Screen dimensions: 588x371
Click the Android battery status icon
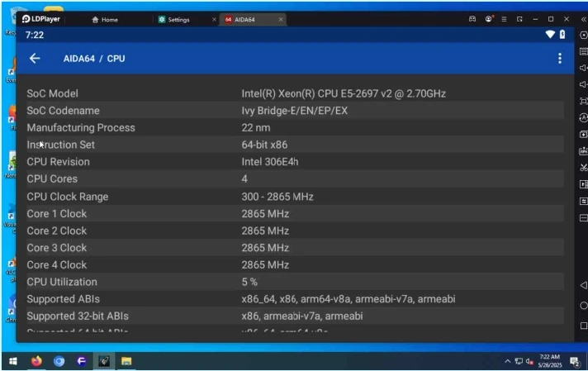[562, 35]
